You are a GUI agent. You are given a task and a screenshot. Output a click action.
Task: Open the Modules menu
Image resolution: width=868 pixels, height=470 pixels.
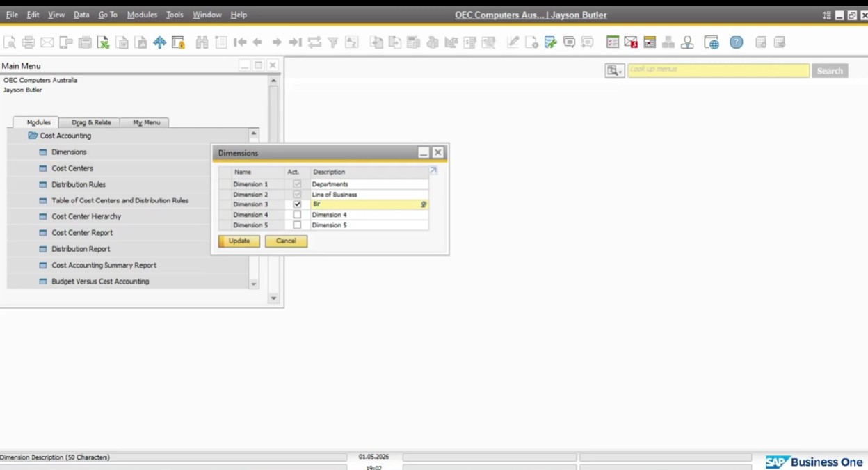coord(142,15)
